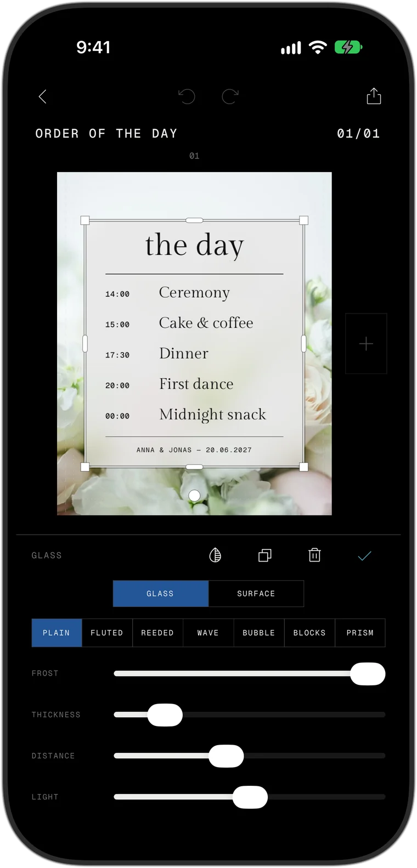Click the LIGHT slider handle
Screen dimensions: 417x868
point(250,797)
